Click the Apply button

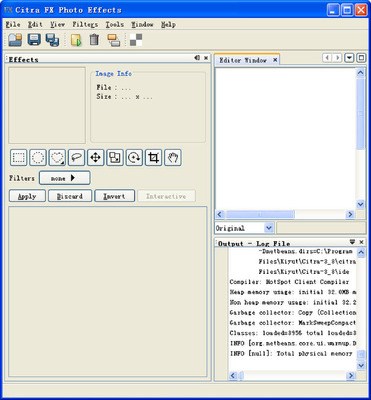(x=27, y=196)
